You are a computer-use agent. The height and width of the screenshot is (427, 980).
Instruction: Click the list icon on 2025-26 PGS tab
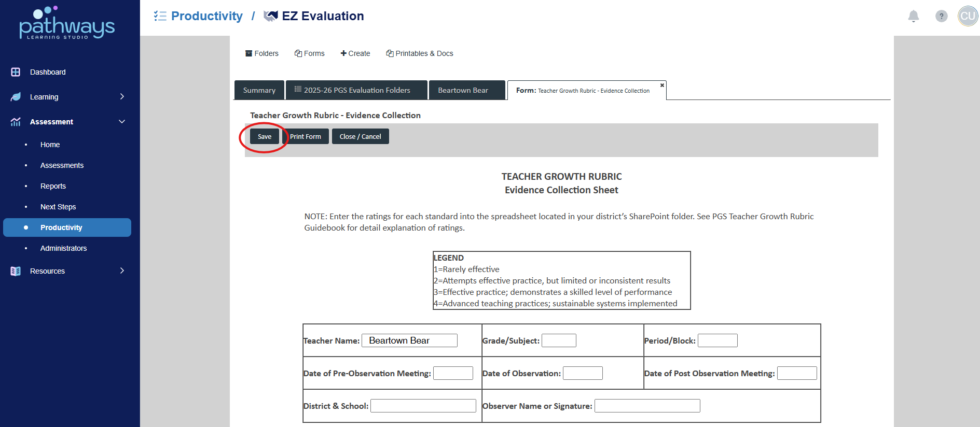[298, 89]
